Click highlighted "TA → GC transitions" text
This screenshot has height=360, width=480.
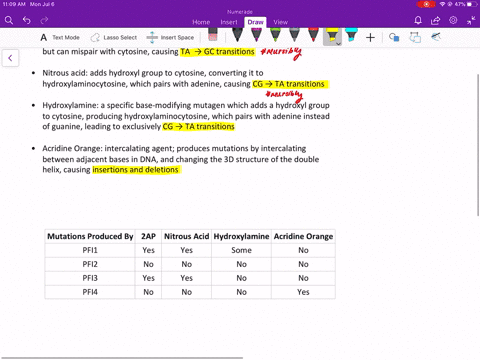click(x=217, y=52)
